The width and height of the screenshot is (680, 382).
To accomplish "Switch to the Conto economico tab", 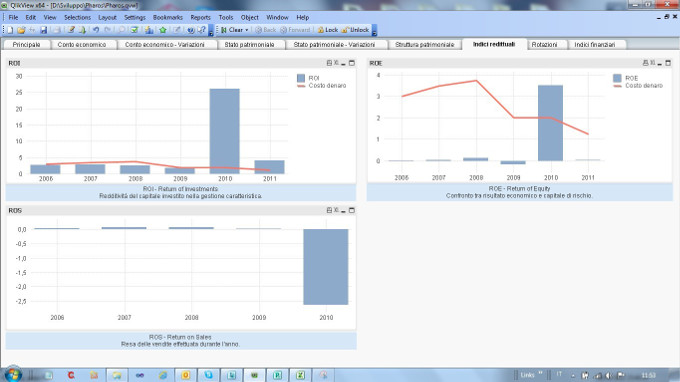I will pyautogui.click(x=82, y=45).
